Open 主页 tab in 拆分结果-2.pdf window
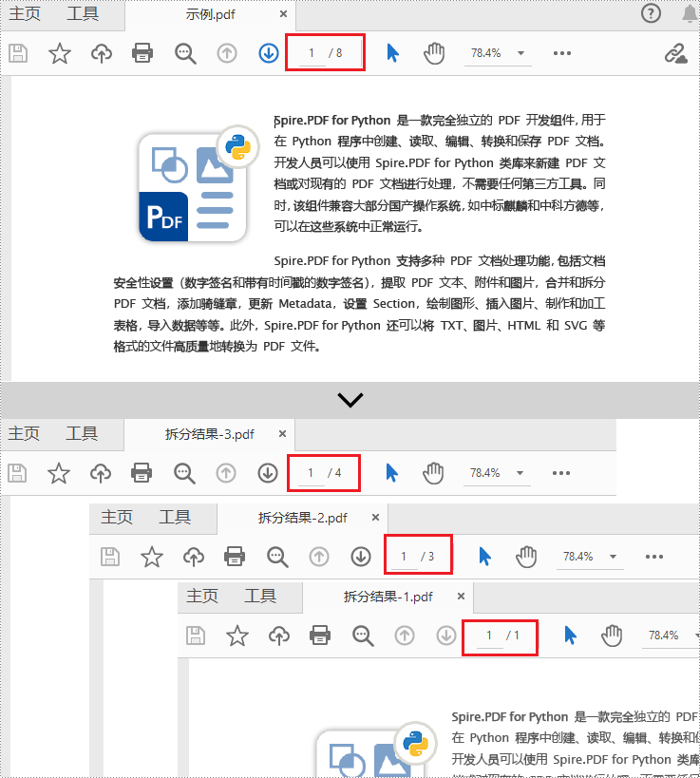700x778 pixels. [117, 517]
